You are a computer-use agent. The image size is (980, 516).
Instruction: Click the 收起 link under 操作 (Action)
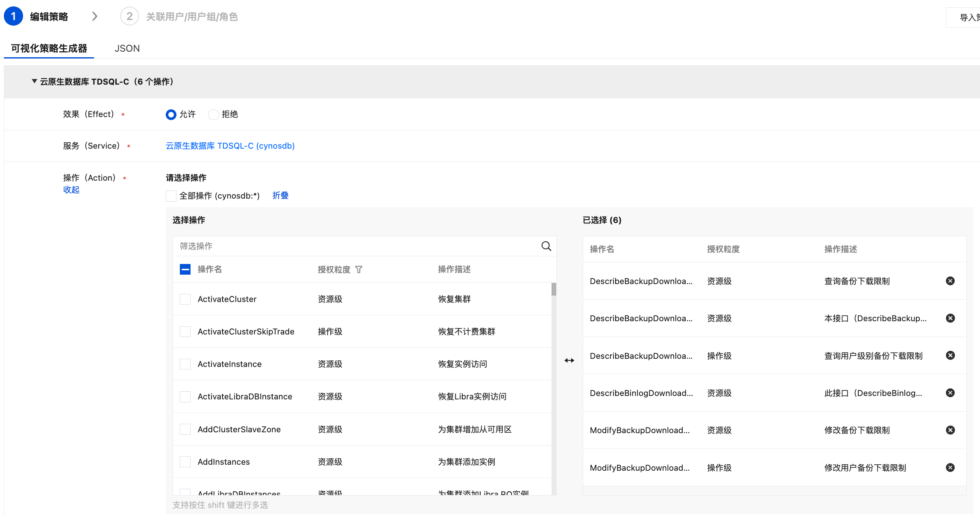click(71, 190)
